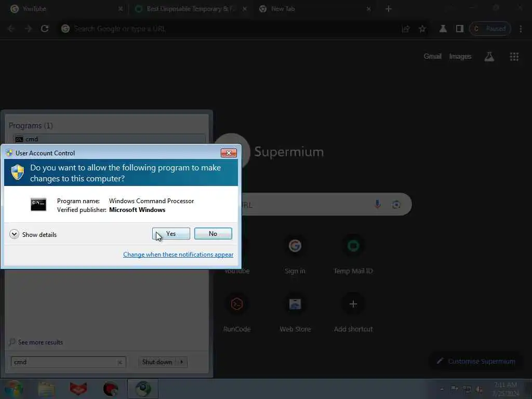Open the Sign in shortcut
Image resolution: width=532 pixels, height=399 pixels.
(295, 254)
